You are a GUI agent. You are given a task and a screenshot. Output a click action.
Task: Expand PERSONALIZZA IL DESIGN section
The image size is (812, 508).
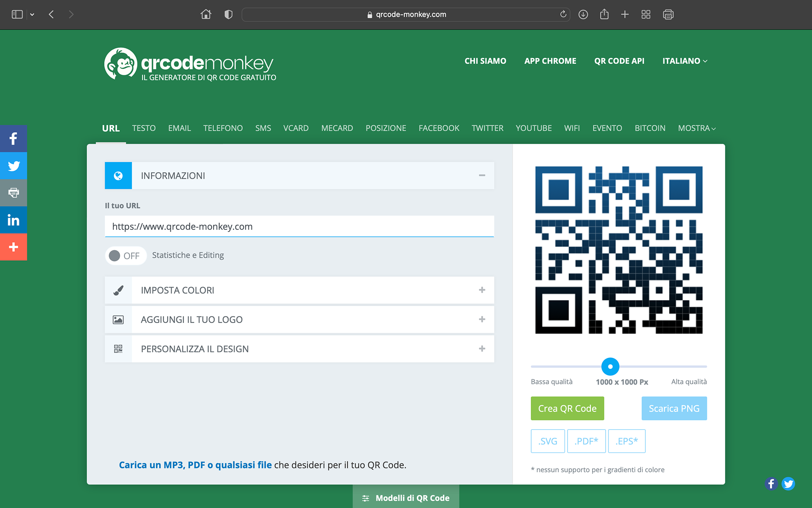482,348
